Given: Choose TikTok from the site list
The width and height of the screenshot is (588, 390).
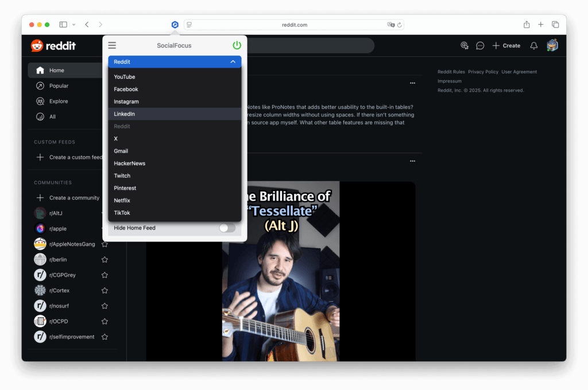Looking at the screenshot, I should pos(175,213).
